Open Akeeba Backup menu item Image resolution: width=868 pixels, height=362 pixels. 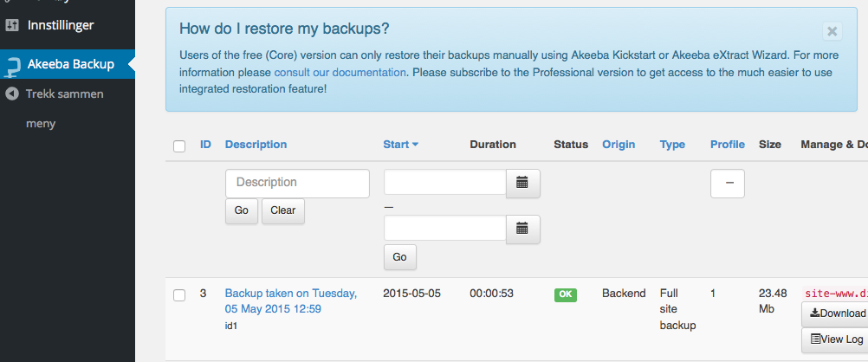click(x=71, y=64)
